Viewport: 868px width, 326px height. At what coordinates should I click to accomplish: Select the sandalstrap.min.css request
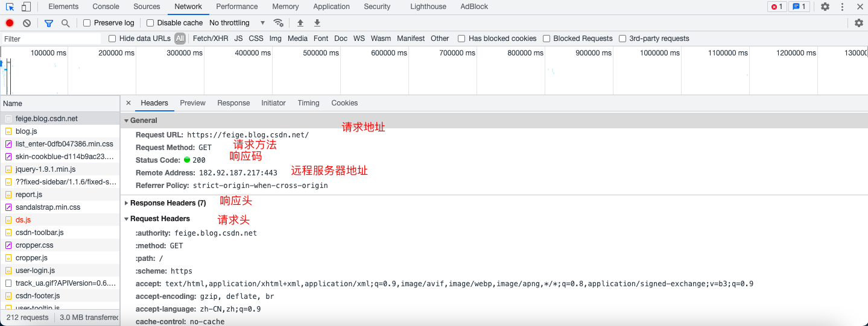[60, 207]
